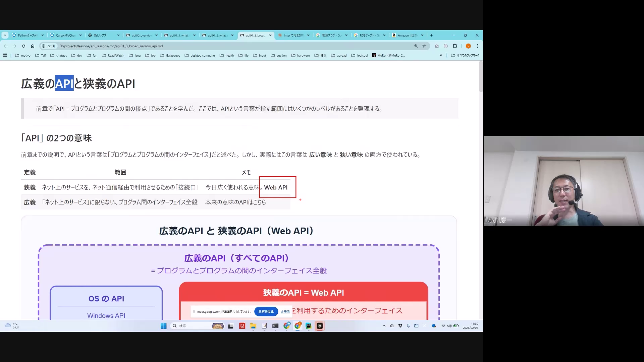
Task: Open the zoom magnifier icon in address bar
Action: coord(416,46)
